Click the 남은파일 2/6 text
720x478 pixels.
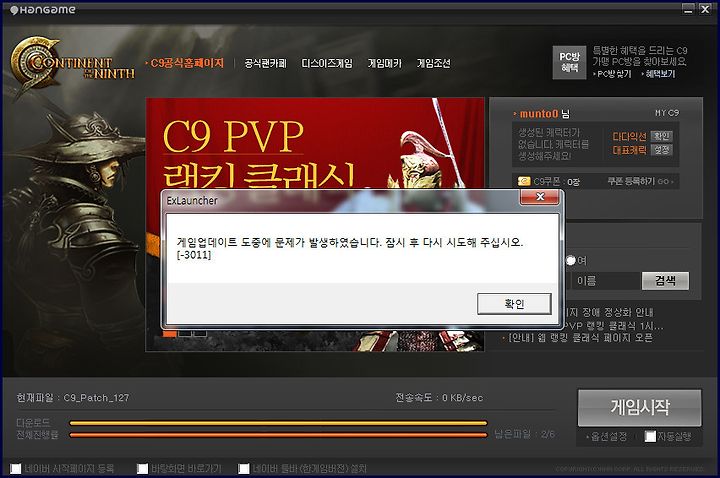pos(525,433)
